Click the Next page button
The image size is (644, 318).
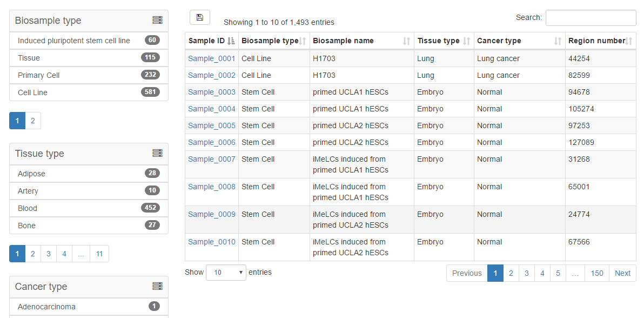click(622, 273)
